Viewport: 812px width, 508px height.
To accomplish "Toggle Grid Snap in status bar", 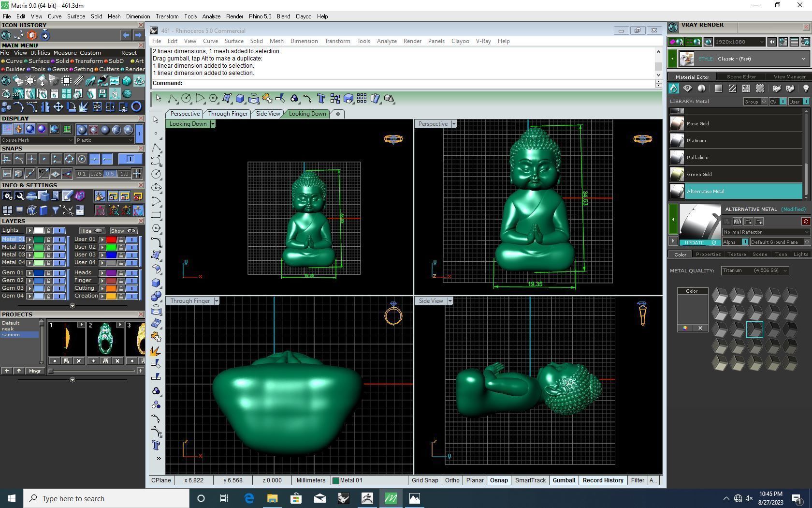I will click(425, 480).
